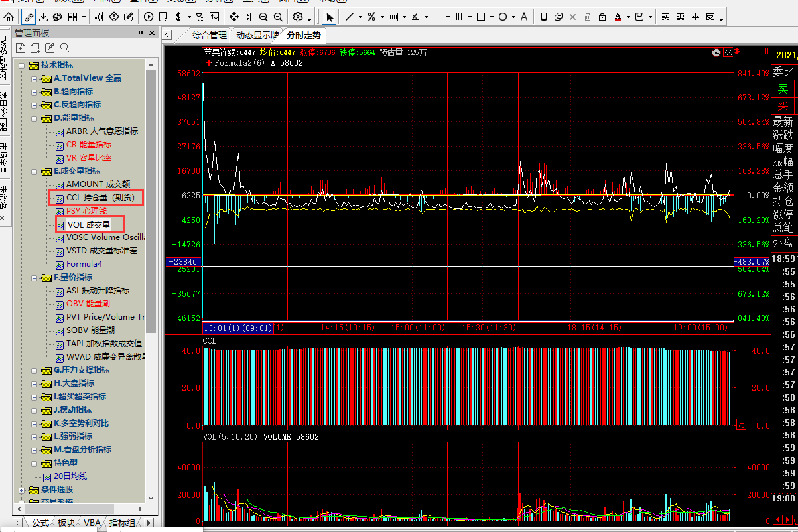
Task: Click the zoom out magnifier icon
Action: (278, 17)
